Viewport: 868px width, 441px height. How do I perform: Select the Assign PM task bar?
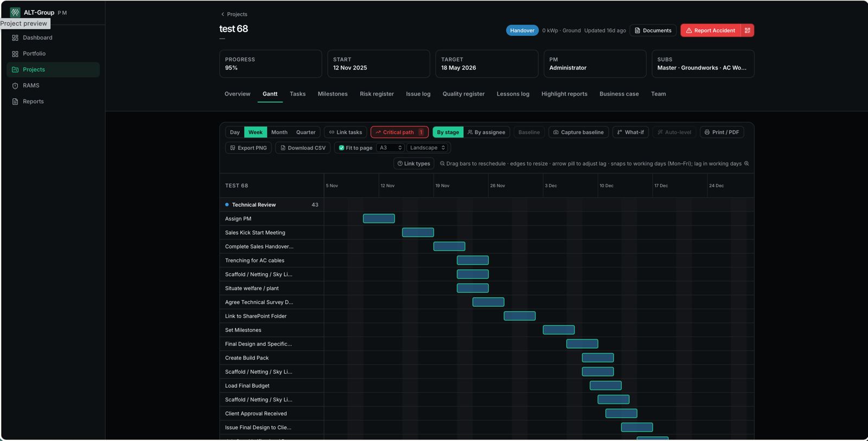pos(379,218)
